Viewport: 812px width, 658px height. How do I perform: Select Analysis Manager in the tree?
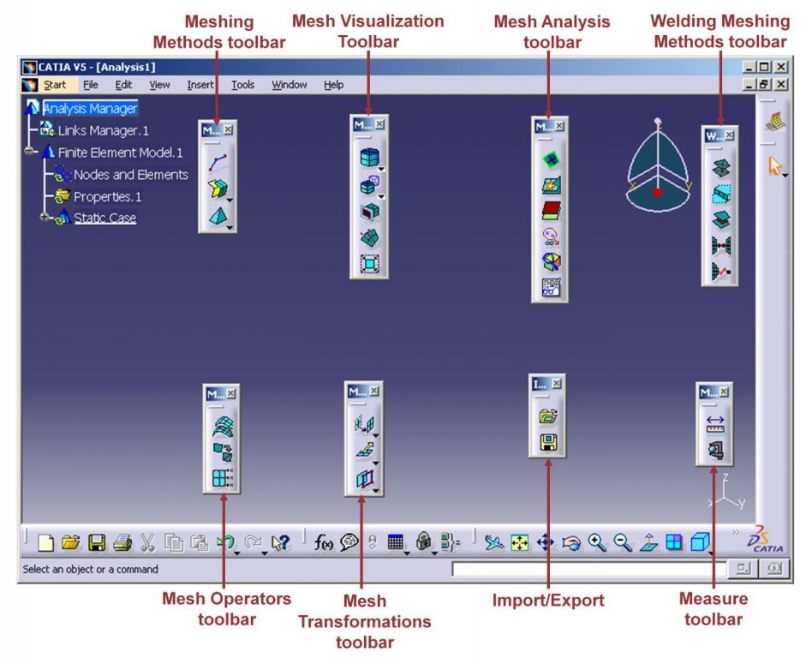[90, 108]
